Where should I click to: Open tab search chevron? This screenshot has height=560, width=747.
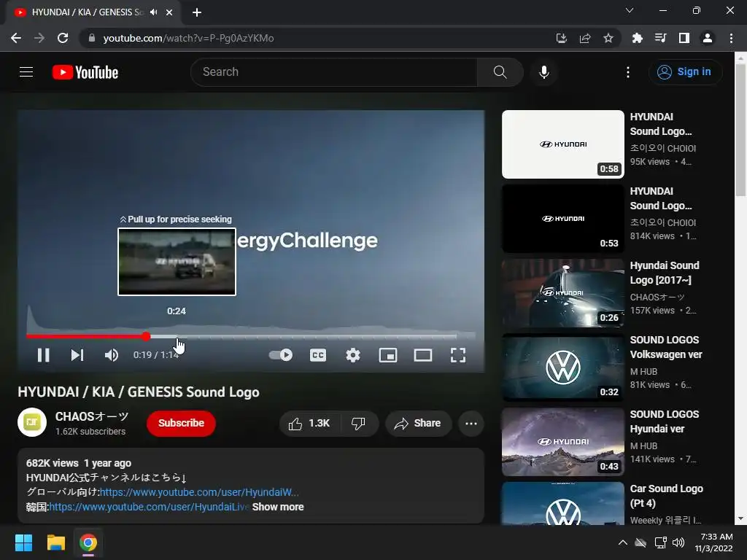[x=630, y=10]
